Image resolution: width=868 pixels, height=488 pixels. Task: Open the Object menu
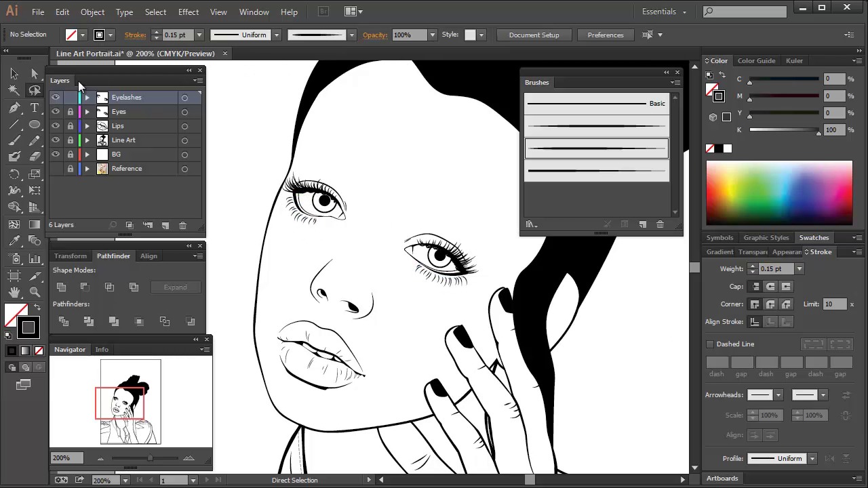(x=92, y=12)
